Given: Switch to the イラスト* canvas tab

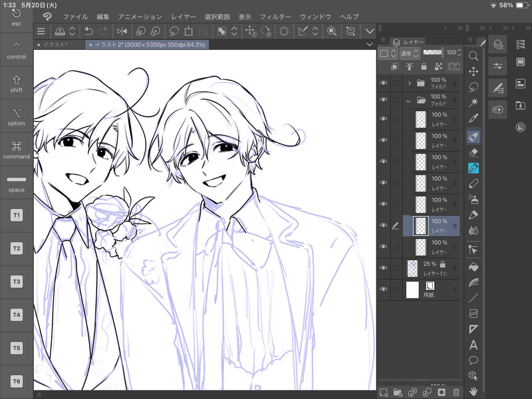Looking at the screenshot, I should [59, 45].
